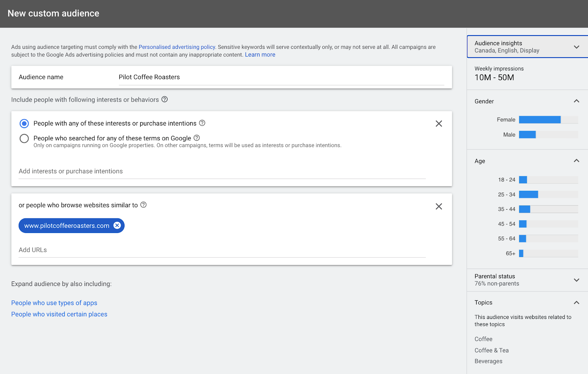The image size is (588, 374).
Task: Click help icon next to purchase intentions option
Action: pyautogui.click(x=202, y=123)
